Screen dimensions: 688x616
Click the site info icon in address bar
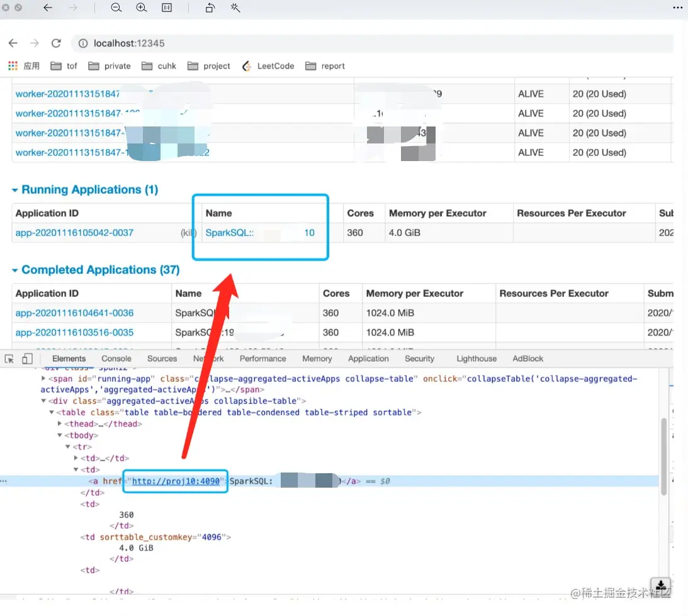tap(83, 43)
